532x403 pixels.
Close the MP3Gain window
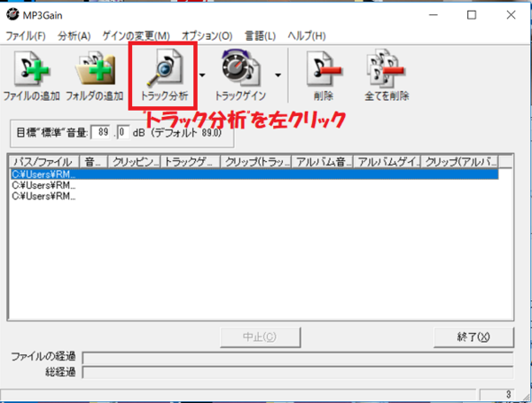pyautogui.click(x=511, y=15)
